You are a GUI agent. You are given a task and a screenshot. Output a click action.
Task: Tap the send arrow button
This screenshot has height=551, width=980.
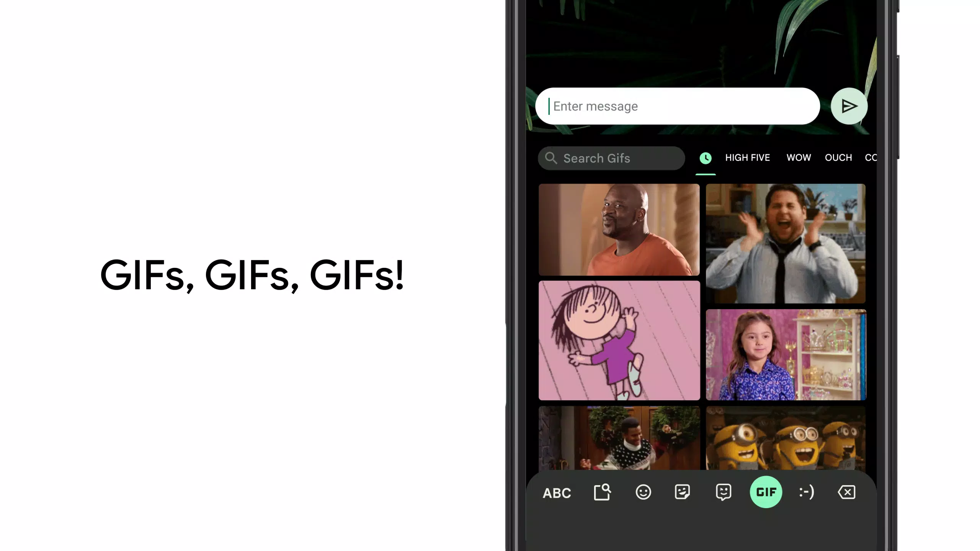(x=849, y=106)
